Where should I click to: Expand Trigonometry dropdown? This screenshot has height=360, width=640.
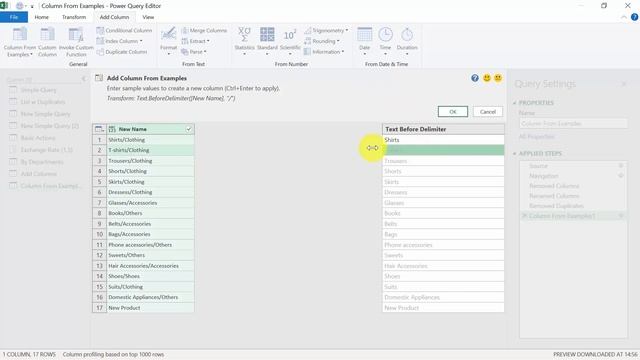click(326, 31)
